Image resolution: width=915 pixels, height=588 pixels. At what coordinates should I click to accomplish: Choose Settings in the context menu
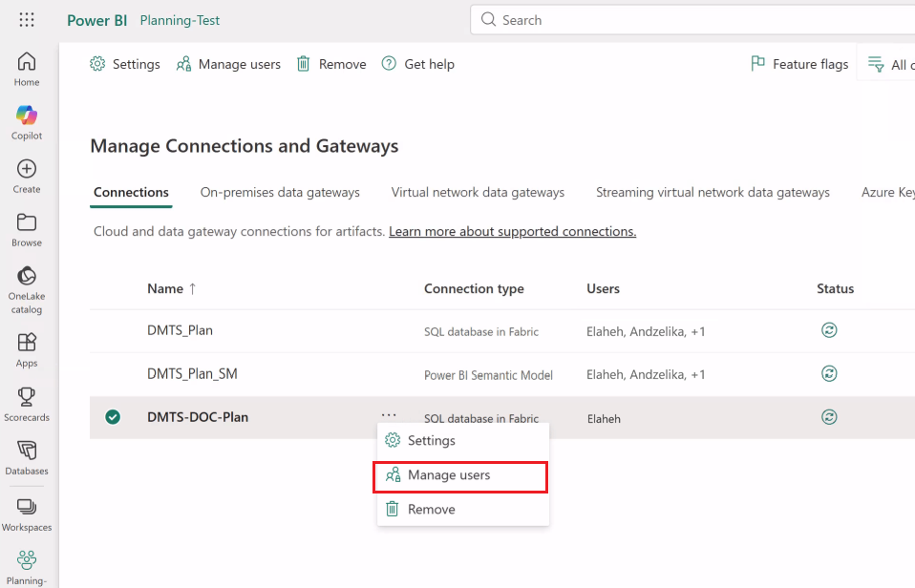click(462, 440)
